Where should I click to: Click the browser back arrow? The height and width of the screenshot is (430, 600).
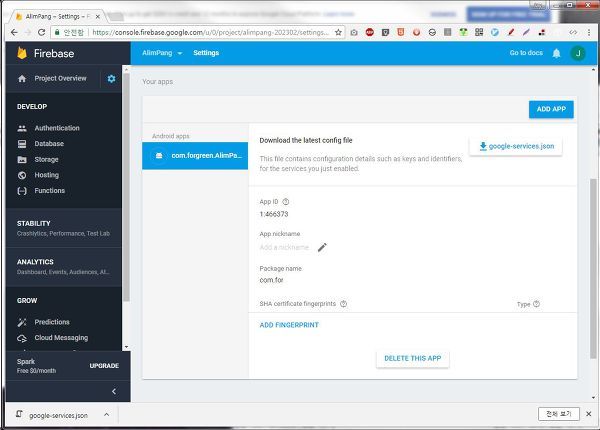pos(14,33)
